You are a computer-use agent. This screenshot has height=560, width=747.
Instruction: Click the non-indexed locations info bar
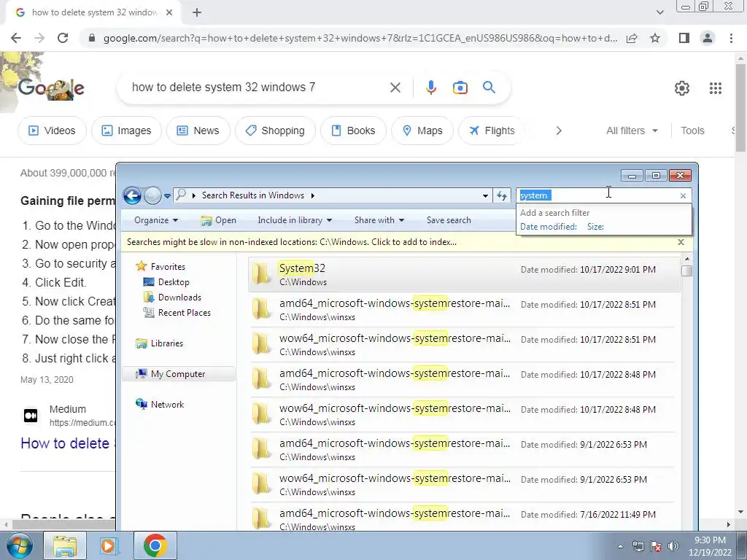click(292, 242)
